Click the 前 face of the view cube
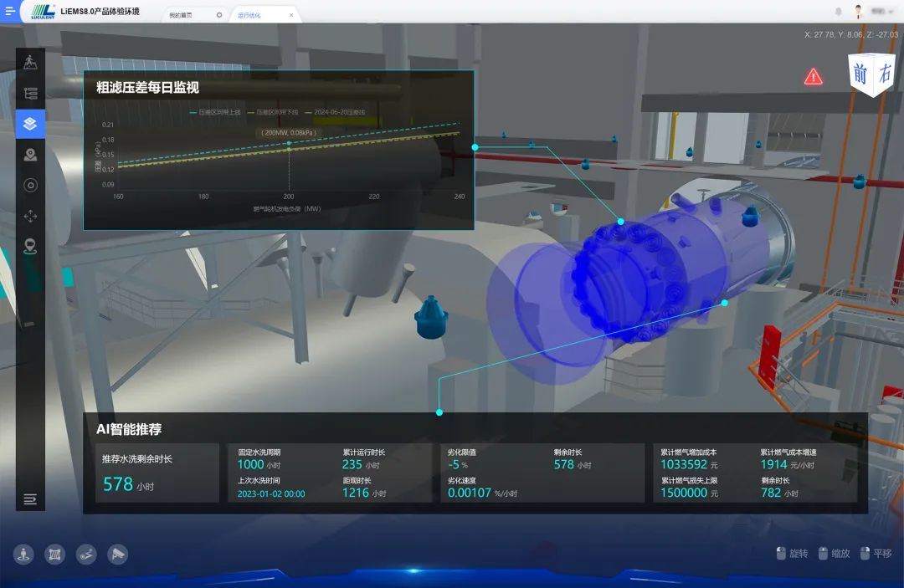 (x=860, y=74)
